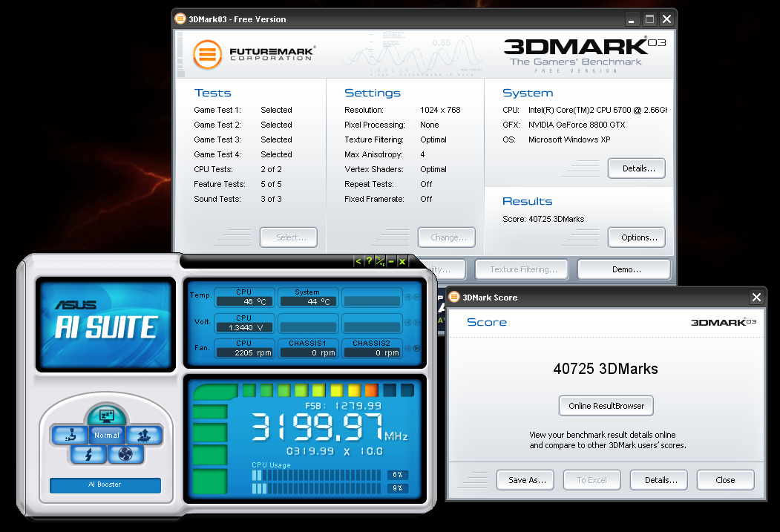This screenshot has height=532, width=780.
Task: Click next-page arrow on the Fan row
Action: (416, 349)
